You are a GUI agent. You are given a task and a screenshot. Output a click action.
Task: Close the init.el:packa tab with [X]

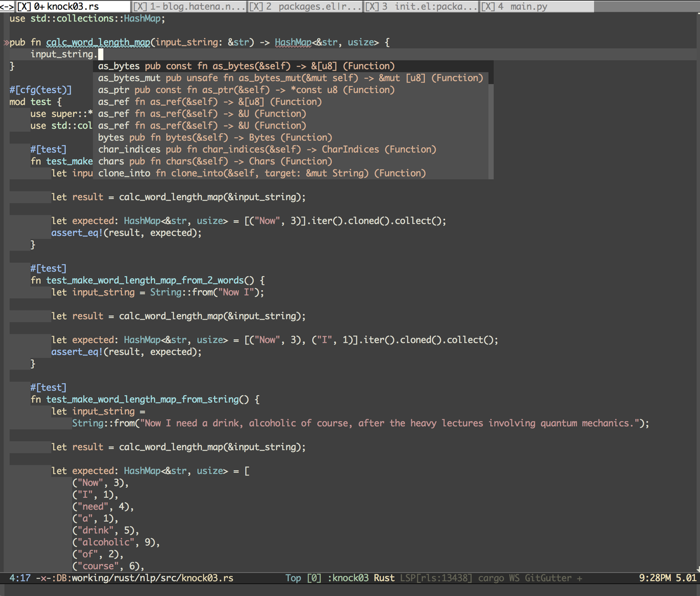point(372,6)
